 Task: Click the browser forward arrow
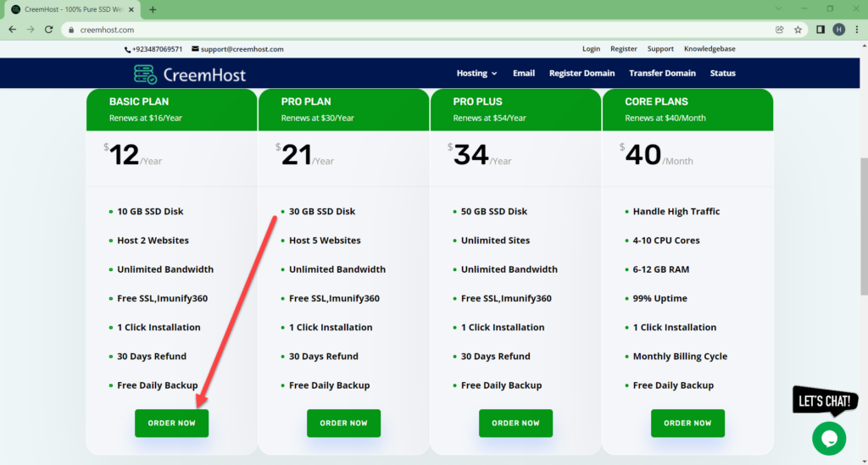point(31,30)
